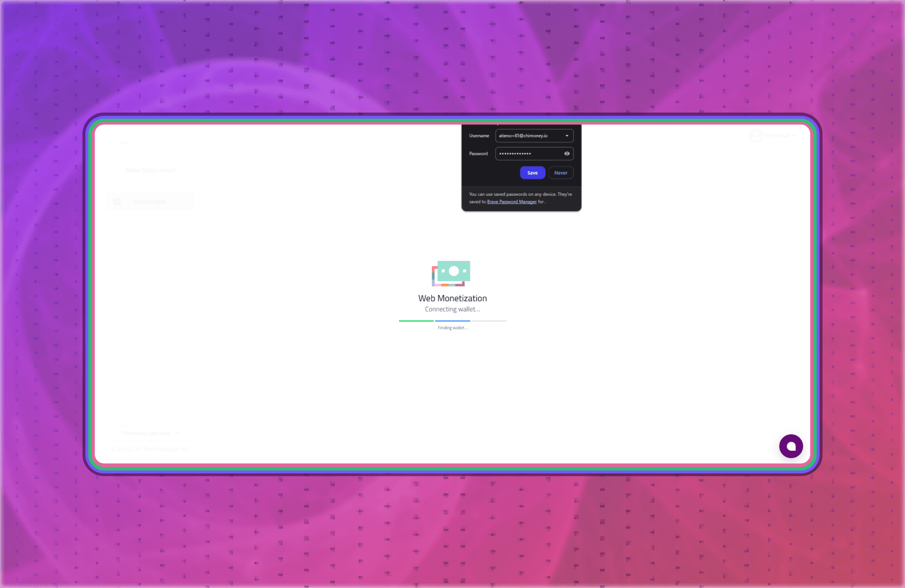Click the 'Make Value move!' tagline
905x588 pixels.
[x=151, y=170]
